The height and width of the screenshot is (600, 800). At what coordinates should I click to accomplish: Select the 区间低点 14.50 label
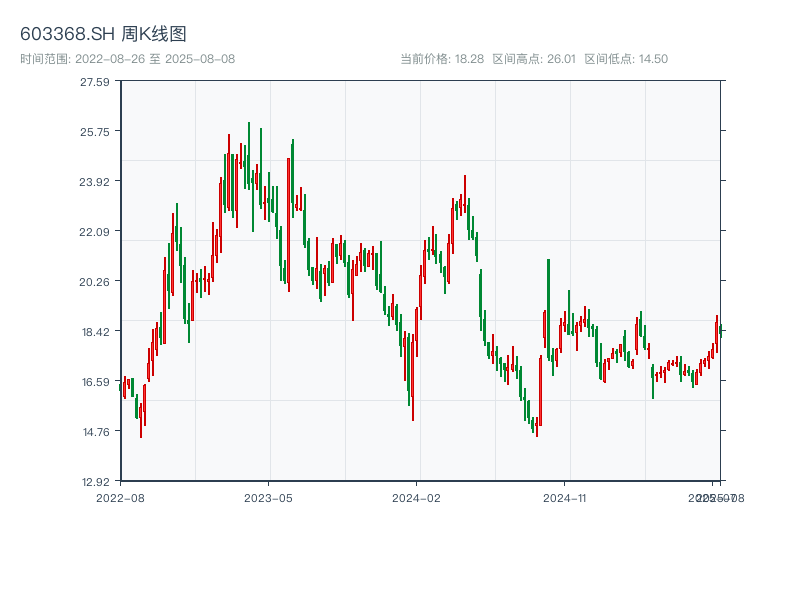(x=626, y=59)
